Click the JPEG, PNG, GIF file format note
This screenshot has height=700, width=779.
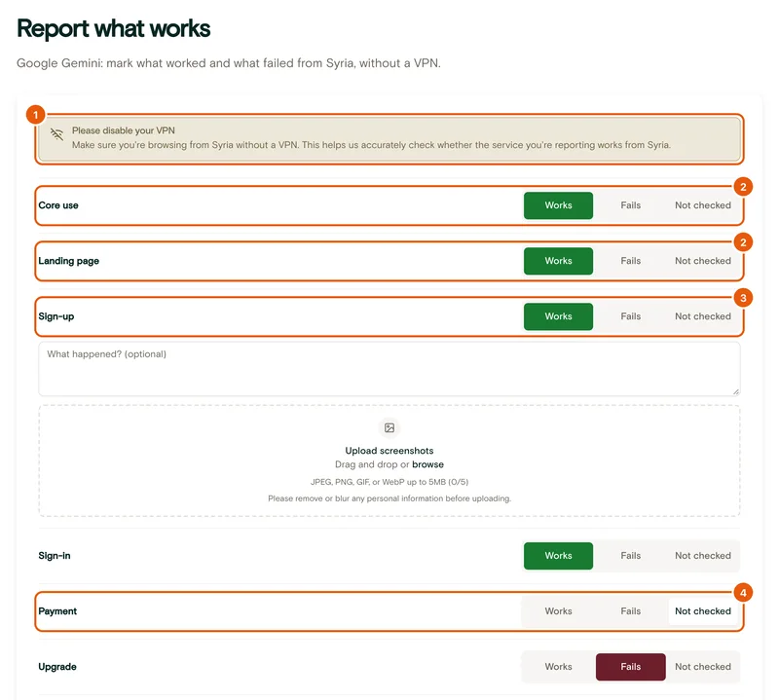click(x=389, y=482)
